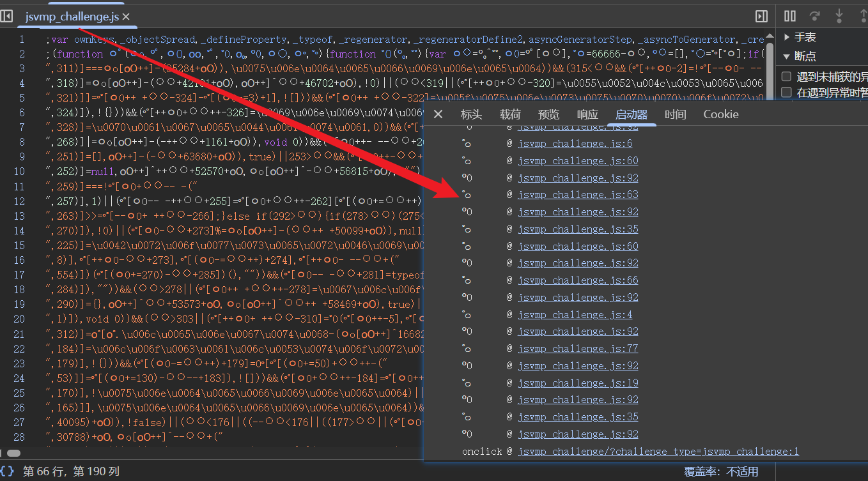868x481 pixels.
Task: Open link jsvmp_challenge.js:19
Action: pyautogui.click(x=578, y=383)
